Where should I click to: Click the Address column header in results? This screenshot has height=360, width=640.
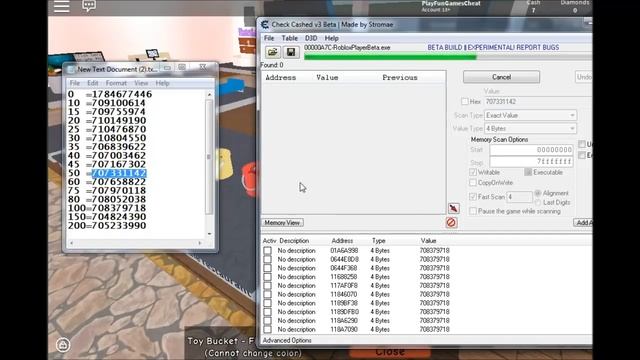tap(281, 78)
